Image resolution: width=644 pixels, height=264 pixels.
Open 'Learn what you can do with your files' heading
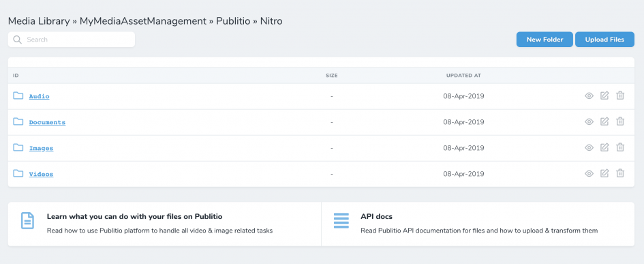tap(135, 216)
